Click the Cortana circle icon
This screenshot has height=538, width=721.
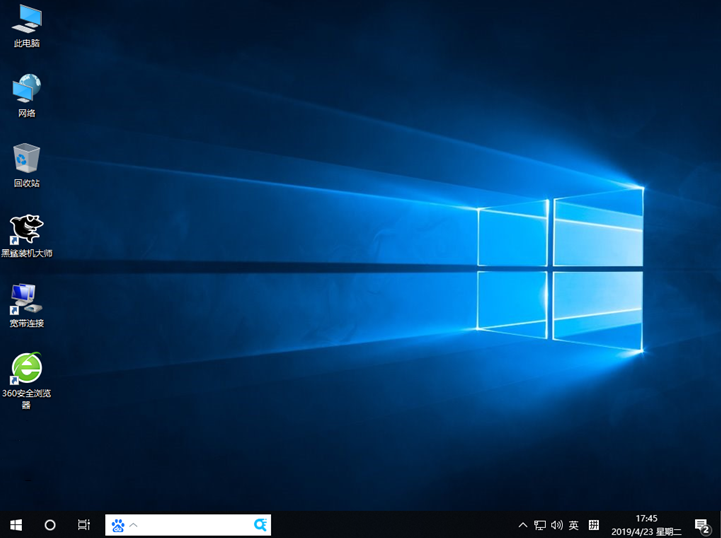50,525
